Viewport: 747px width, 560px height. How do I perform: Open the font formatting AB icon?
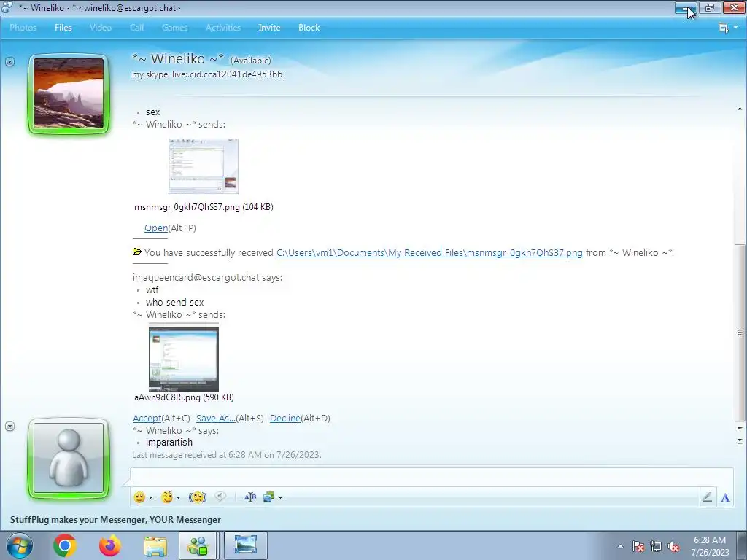point(250,497)
